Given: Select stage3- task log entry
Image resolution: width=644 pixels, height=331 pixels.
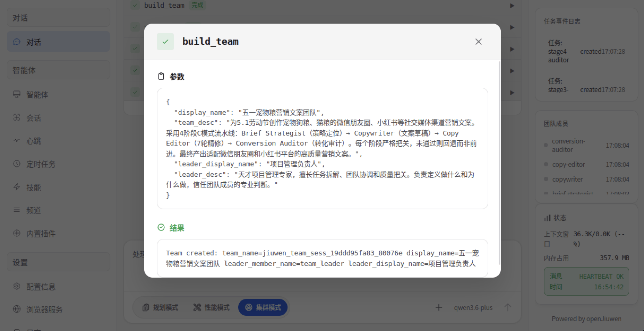Looking at the screenshot, I should pyautogui.click(x=587, y=85).
